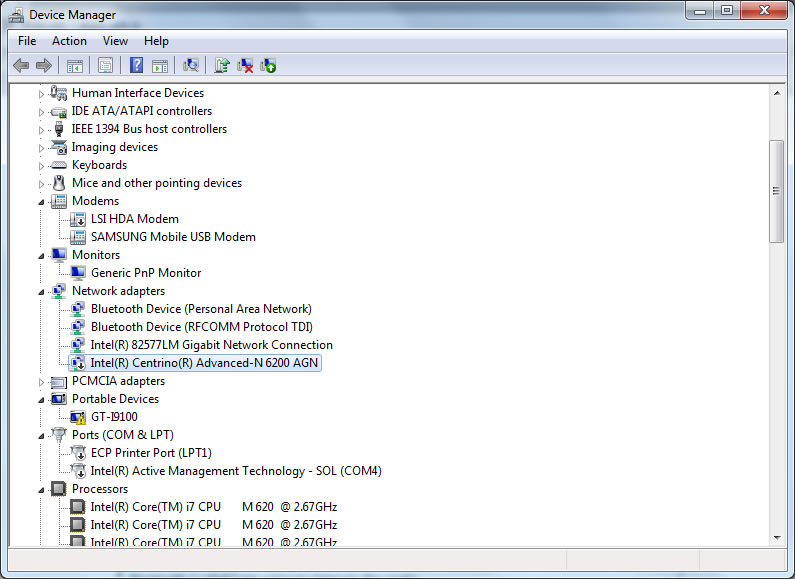Collapse the Portable Devices node
Viewport: 795px width, 579px height.
(x=41, y=400)
